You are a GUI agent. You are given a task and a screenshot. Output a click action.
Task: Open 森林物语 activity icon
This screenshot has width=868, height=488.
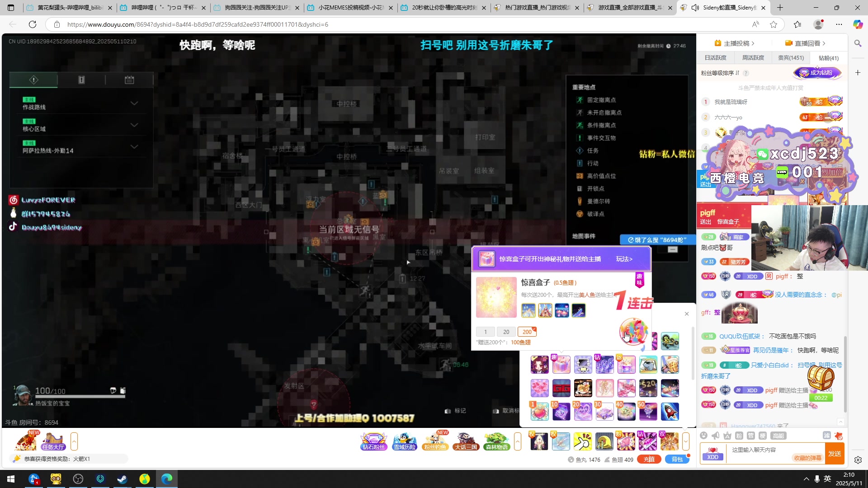point(497,441)
